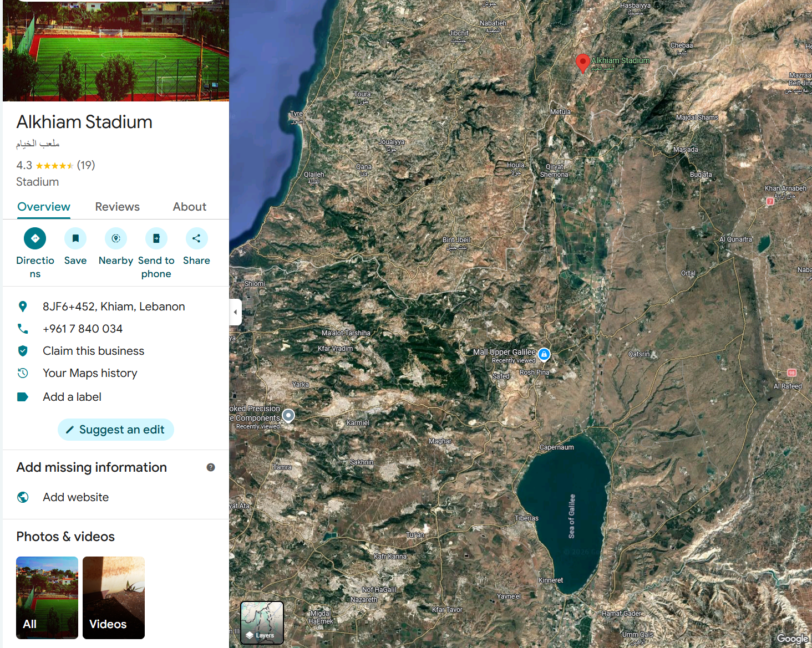Click the Precision Components recently viewed marker

tap(288, 415)
